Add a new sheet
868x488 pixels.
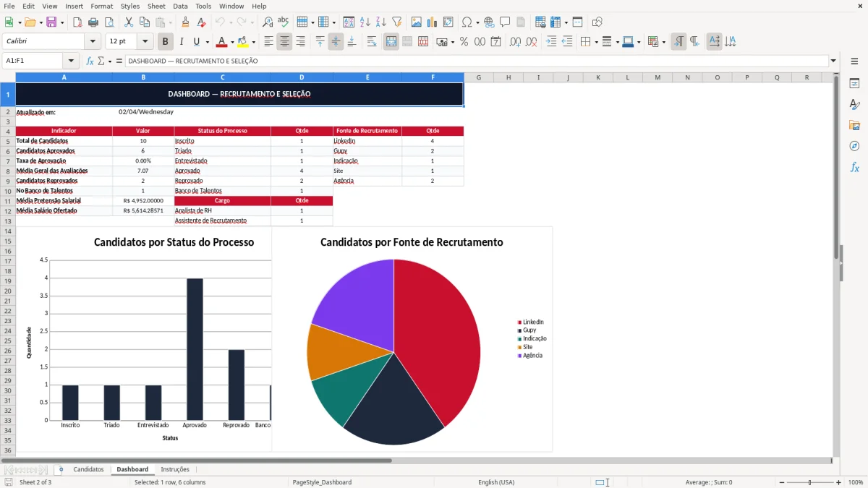(x=61, y=470)
